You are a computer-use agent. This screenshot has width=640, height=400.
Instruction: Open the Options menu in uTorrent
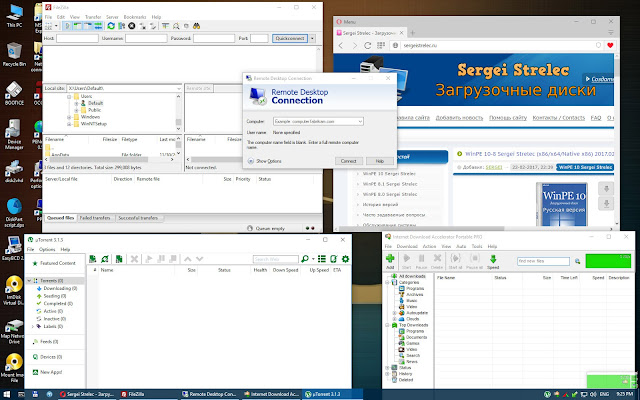tap(47, 249)
